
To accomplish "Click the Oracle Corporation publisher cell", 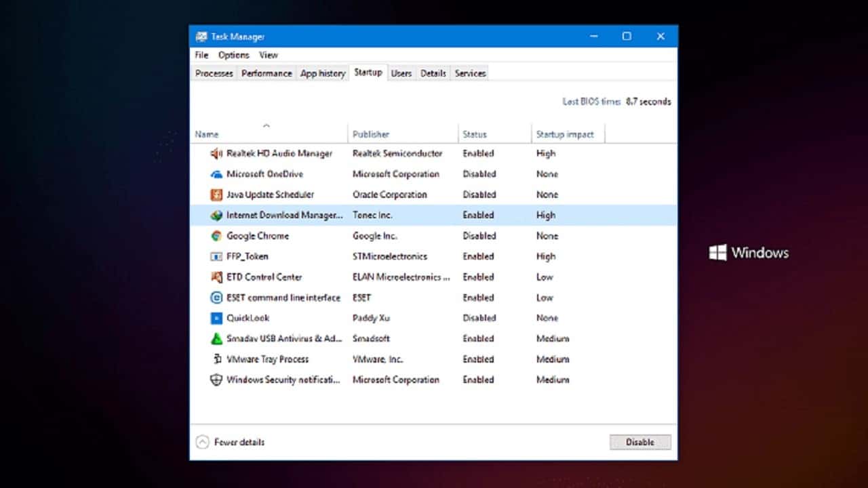I will click(390, 195).
